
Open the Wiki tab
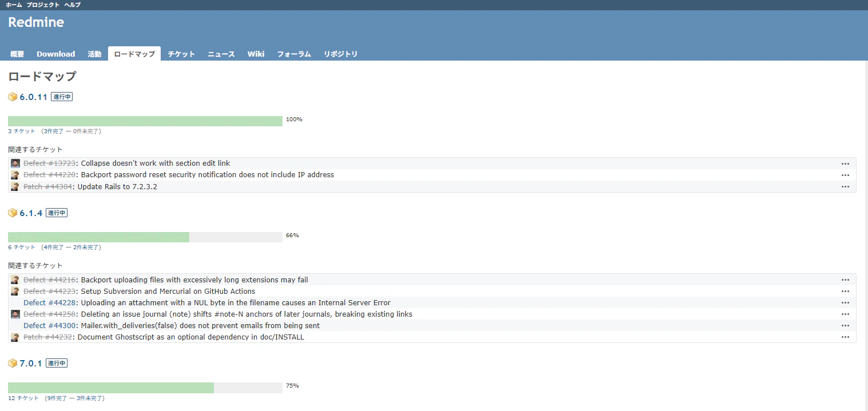(x=256, y=54)
